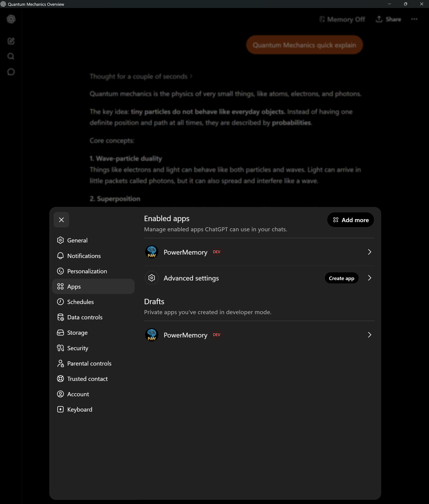Click the Security key icon
429x504 pixels.
[x=60, y=348]
